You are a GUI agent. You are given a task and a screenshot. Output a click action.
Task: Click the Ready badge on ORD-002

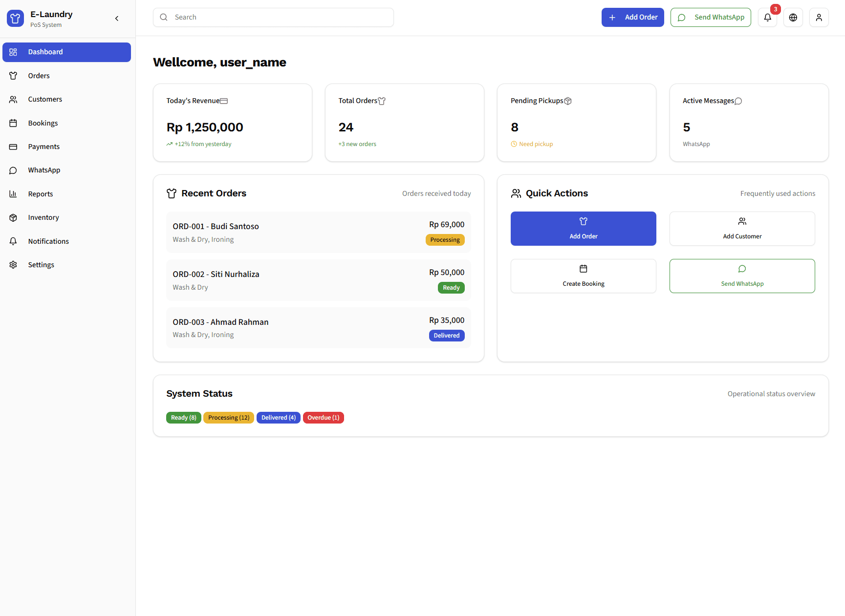451,288
